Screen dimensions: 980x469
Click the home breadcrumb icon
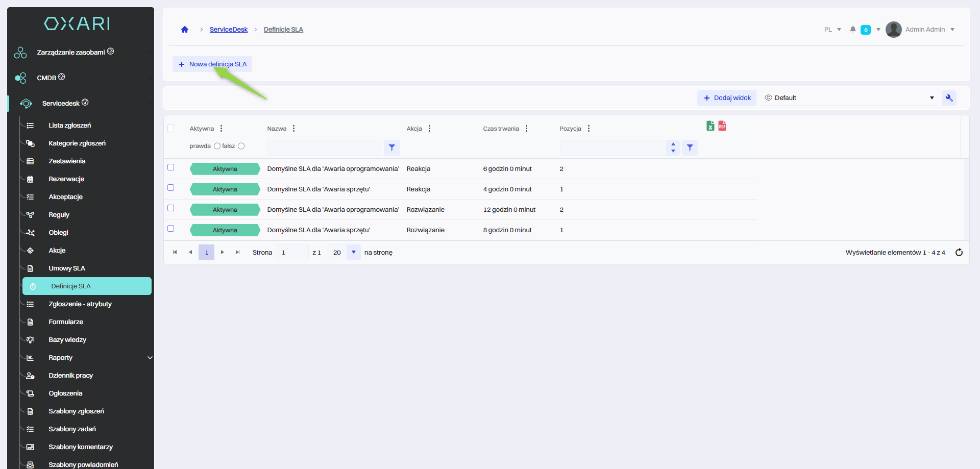[x=185, y=30]
